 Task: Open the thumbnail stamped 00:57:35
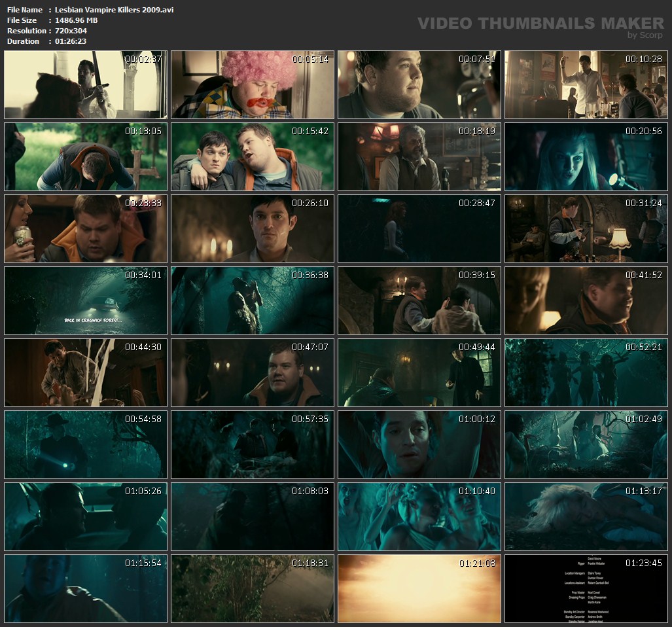point(253,444)
